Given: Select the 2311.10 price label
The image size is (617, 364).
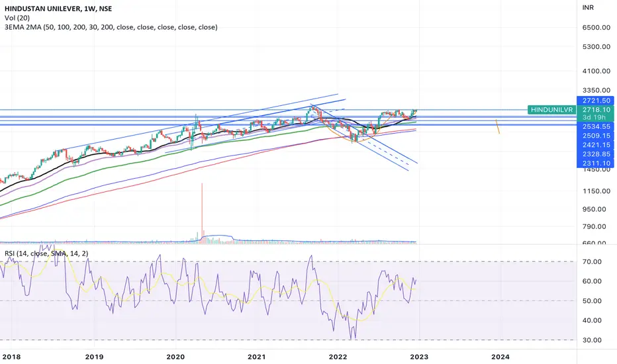Looking at the screenshot, I should (x=596, y=163).
